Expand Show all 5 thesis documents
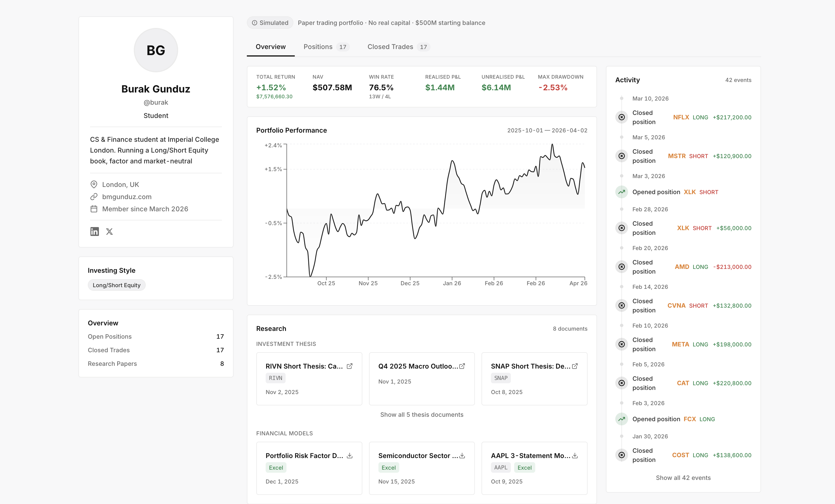This screenshot has height=504, width=835. tap(422, 415)
